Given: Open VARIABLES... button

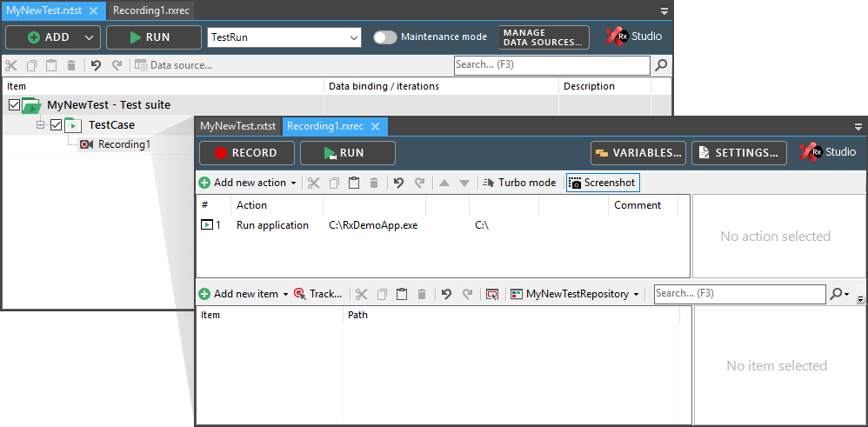Looking at the screenshot, I should 638,153.
